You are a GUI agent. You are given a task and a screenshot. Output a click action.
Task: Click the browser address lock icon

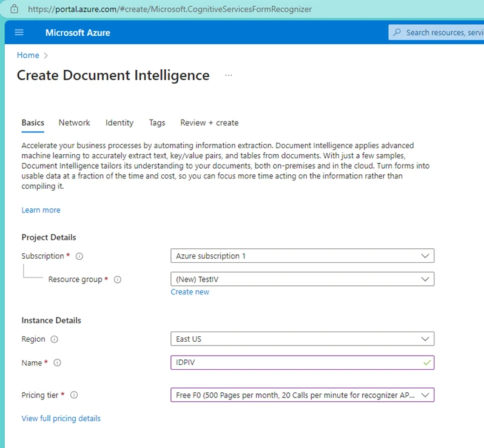[14, 9]
